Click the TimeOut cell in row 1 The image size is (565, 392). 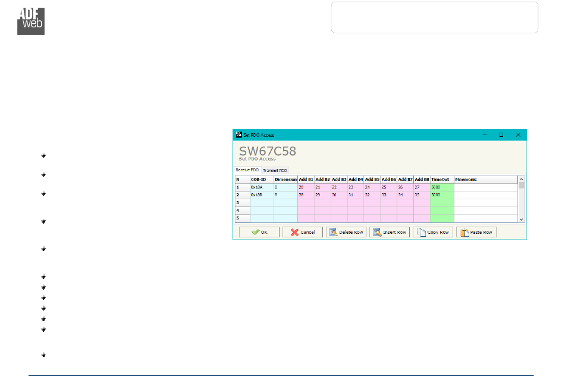pos(441,187)
